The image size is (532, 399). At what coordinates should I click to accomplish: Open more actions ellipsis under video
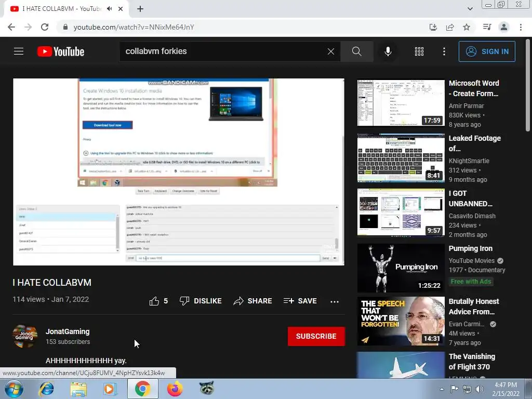[335, 301]
